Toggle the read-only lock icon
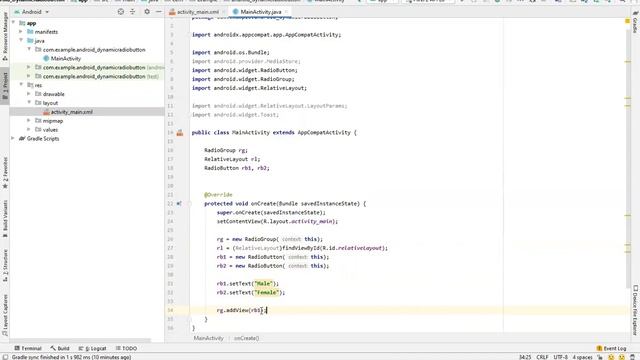This screenshot has width=640, height=360. 600,357
